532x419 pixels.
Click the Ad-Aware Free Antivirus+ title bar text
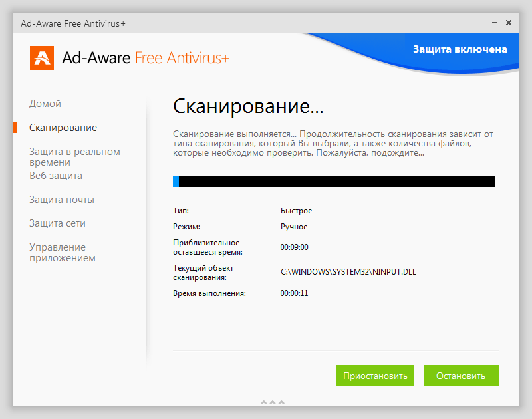coord(73,23)
